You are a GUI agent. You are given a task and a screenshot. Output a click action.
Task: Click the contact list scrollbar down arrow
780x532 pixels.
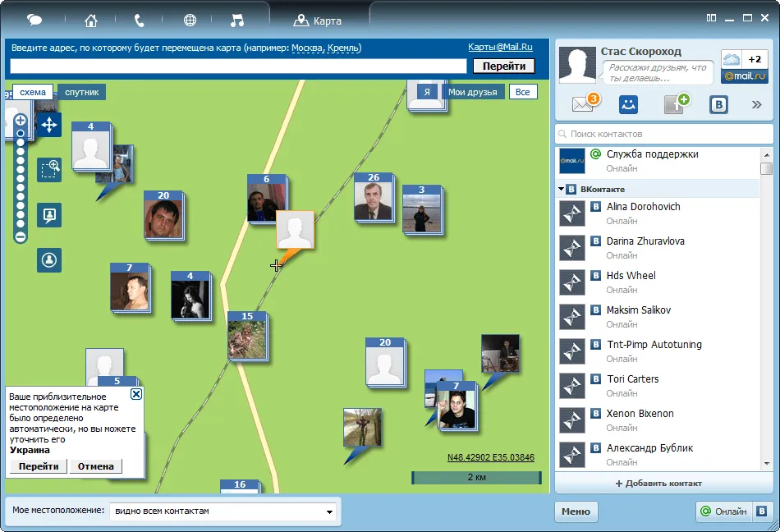[x=767, y=463]
